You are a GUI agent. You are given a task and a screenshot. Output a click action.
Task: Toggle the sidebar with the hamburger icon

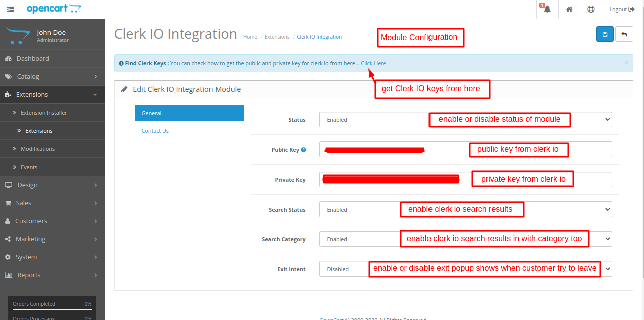tap(10, 9)
